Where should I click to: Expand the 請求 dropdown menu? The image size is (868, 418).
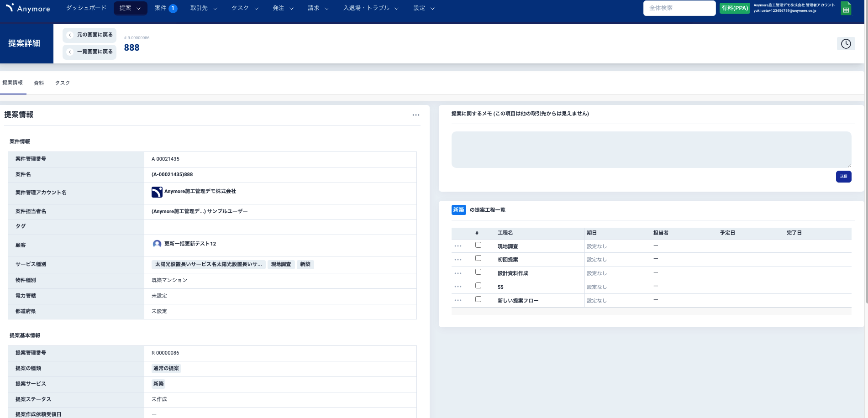click(x=318, y=8)
